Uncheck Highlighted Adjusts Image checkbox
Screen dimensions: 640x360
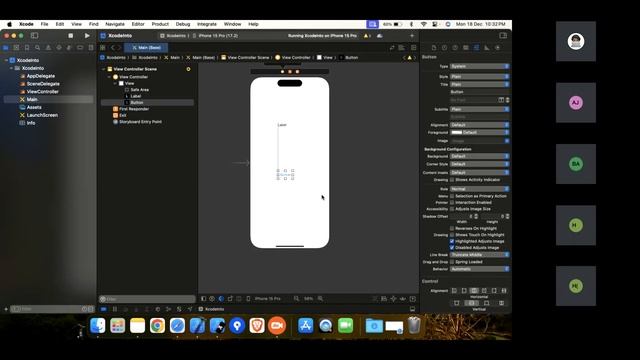[452, 241]
